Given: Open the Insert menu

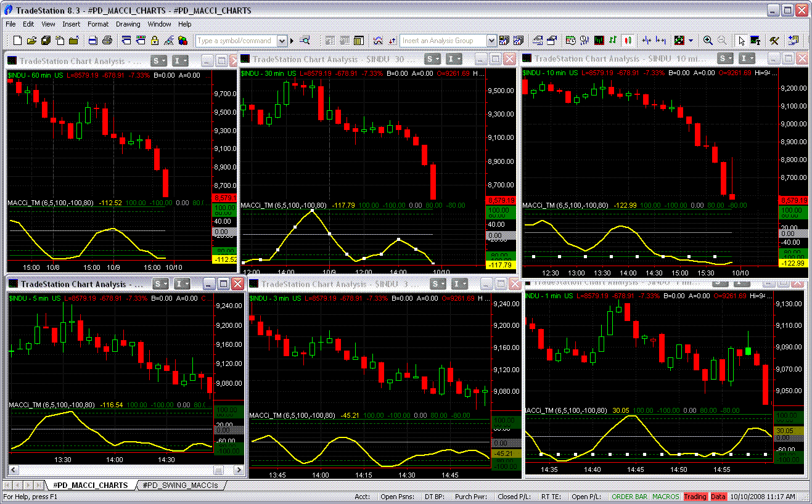Looking at the screenshot, I should pyautogui.click(x=71, y=24).
